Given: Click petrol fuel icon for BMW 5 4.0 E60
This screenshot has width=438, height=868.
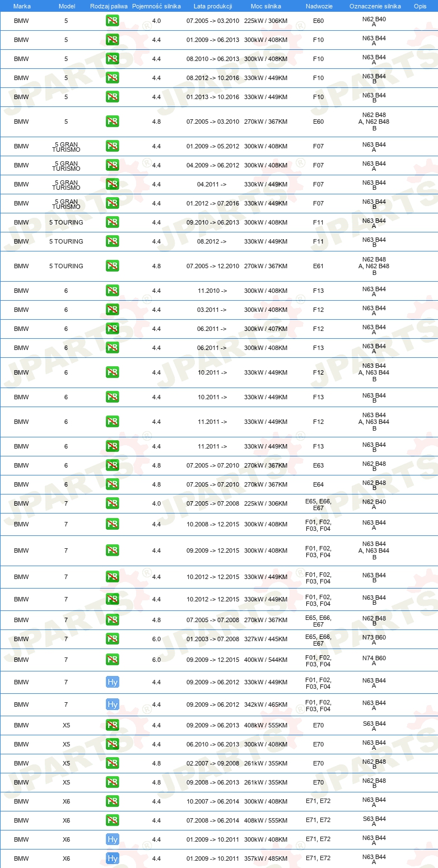Looking at the screenshot, I should (x=112, y=21).
